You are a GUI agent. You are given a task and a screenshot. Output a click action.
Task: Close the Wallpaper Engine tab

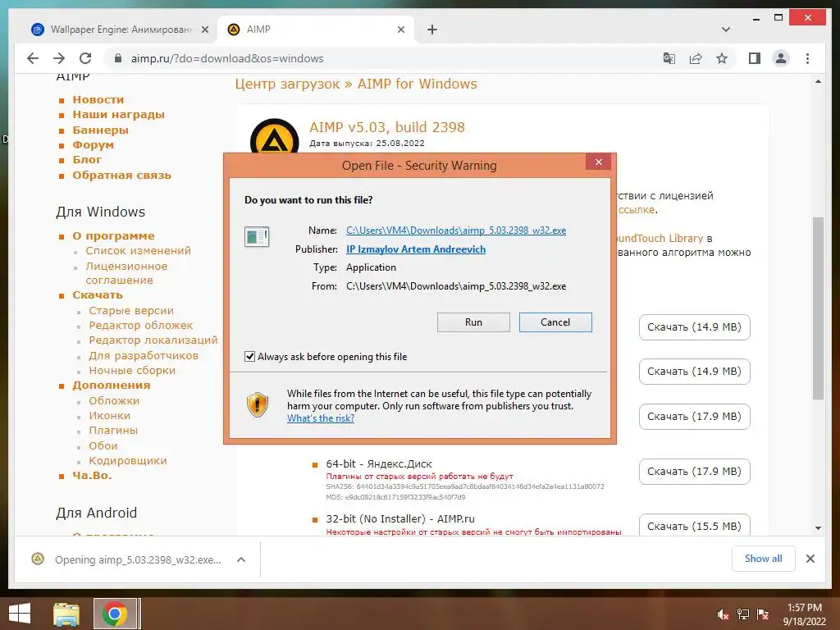click(204, 30)
